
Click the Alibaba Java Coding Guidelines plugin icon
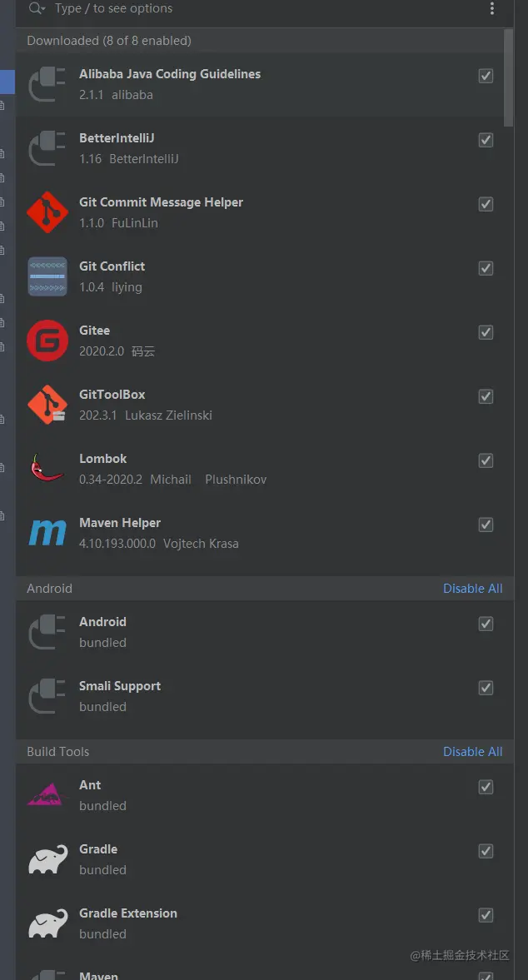[x=47, y=84]
